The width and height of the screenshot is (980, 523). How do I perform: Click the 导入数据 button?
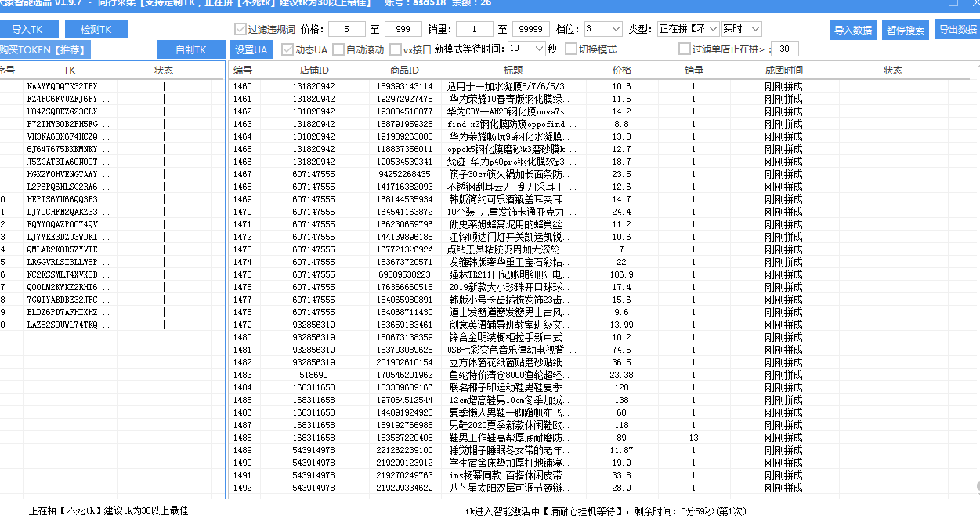coord(853,30)
